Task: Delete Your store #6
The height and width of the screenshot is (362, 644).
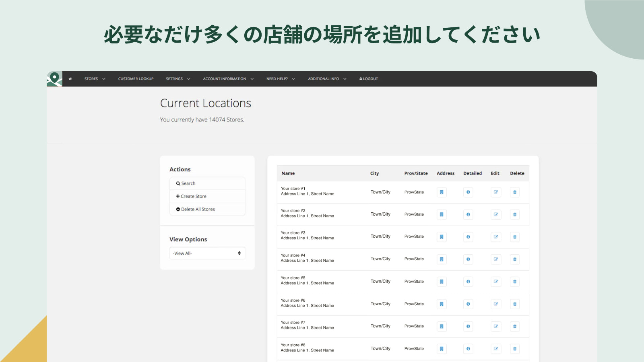Action: coord(515,304)
